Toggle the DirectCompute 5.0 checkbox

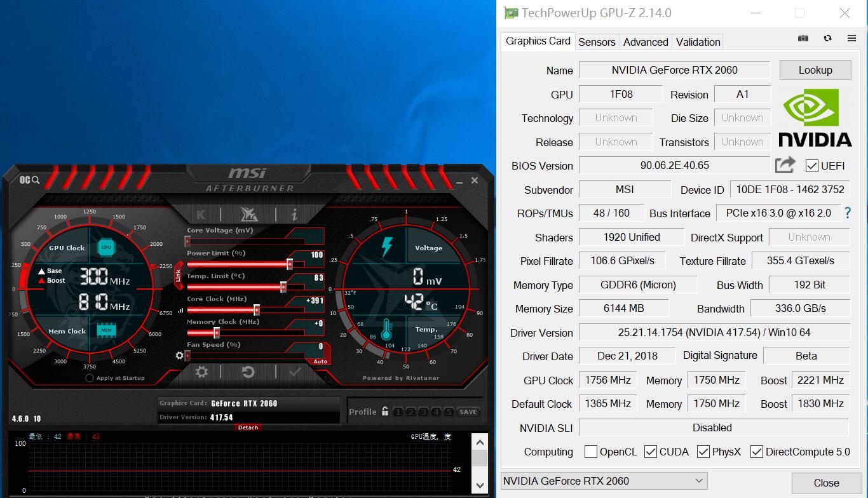point(756,452)
